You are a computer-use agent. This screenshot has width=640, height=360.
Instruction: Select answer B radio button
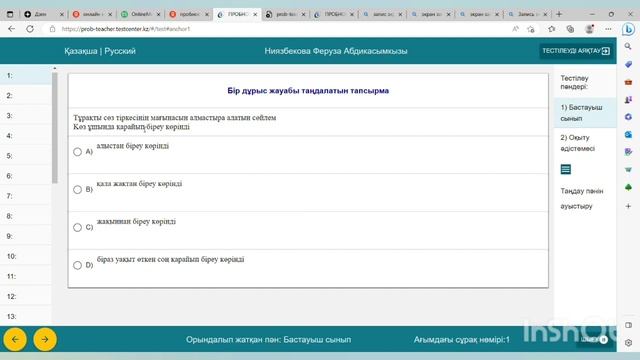point(78,189)
